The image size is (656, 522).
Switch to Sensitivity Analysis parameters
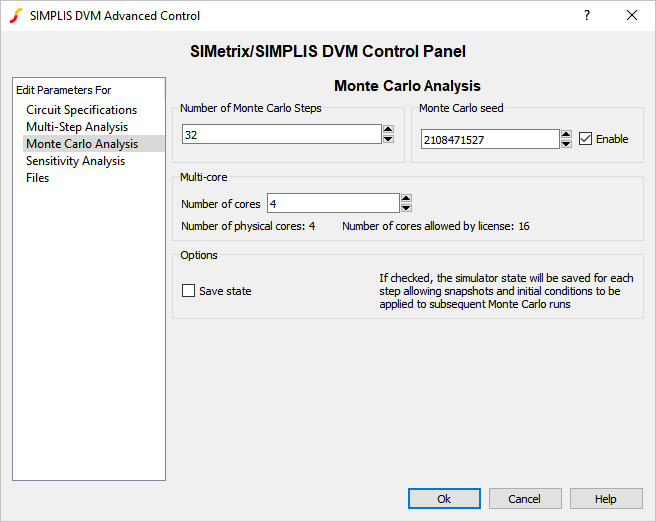point(76,161)
